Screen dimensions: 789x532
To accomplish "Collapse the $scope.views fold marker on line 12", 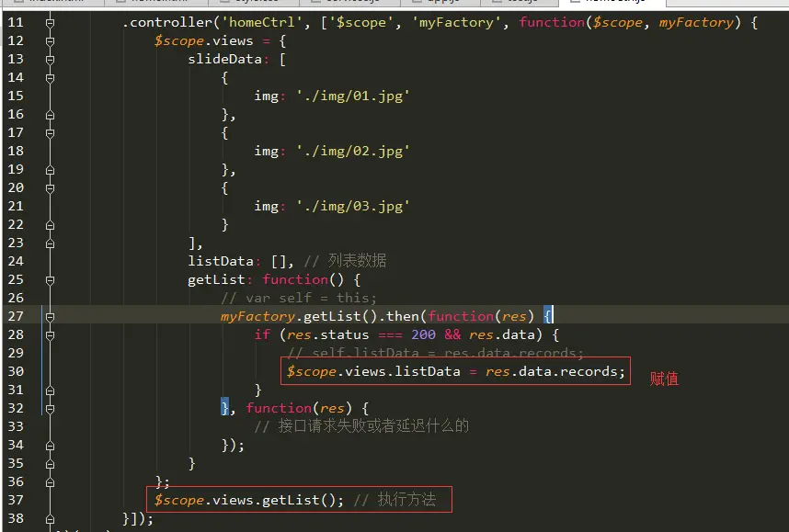I will 50,41.
